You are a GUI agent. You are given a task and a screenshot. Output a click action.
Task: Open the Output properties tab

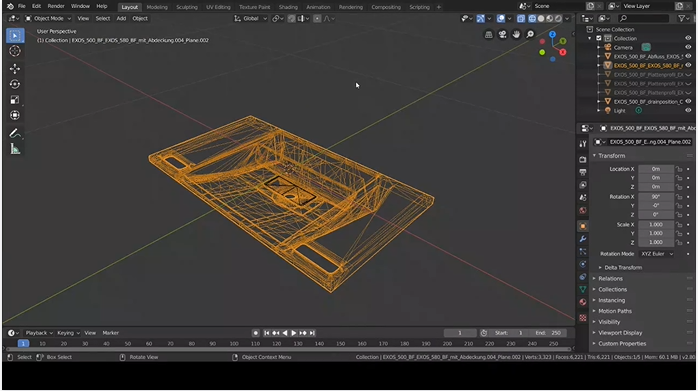[583, 172]
